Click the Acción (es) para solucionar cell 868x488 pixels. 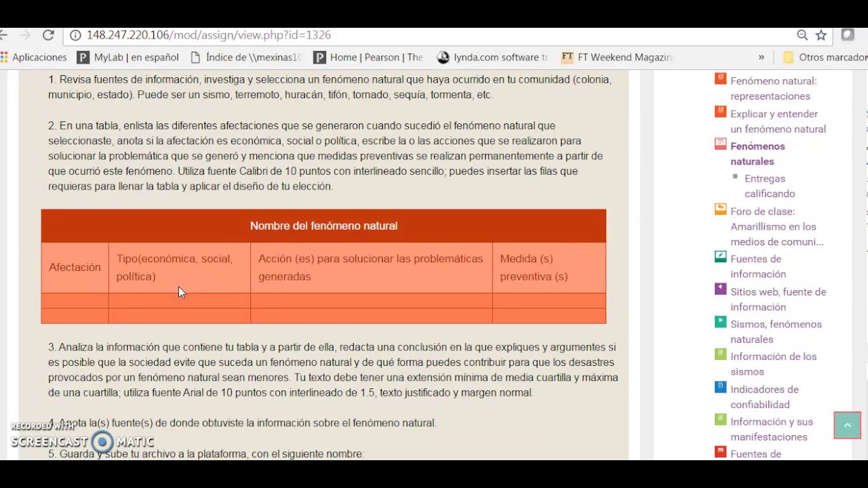click(372, 268)
